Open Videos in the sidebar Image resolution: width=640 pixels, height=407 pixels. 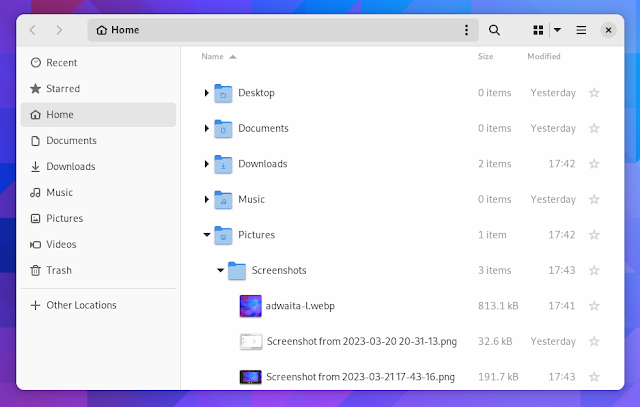click(98, 244)
